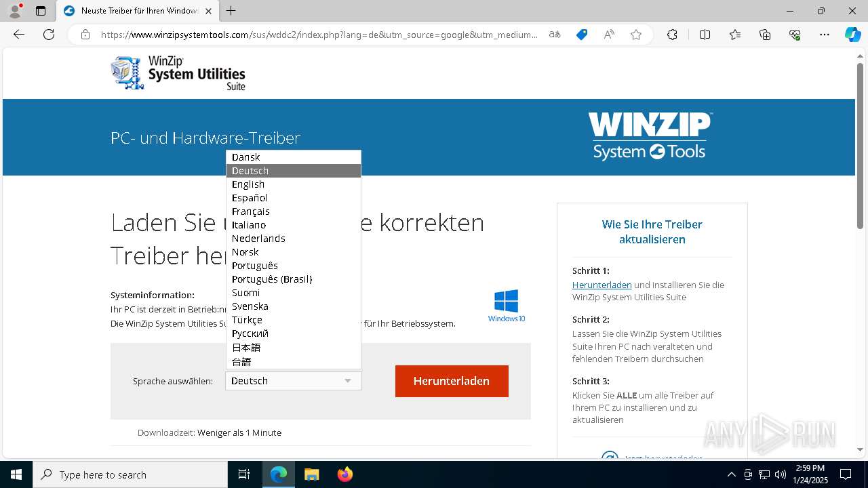Click the Windows 10 logo
This screenshot has width=868, height=488.
(x=507, y=306)
